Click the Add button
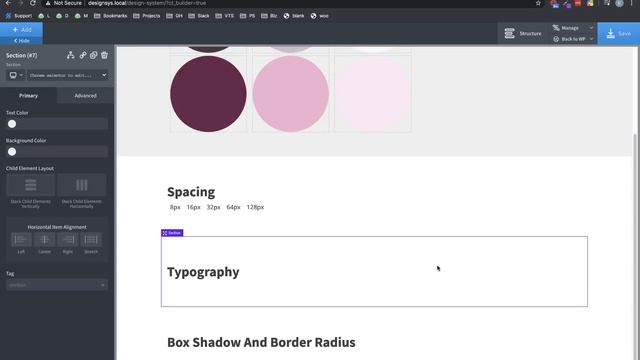The height and width of the screenshot is (360, 640). pos(21,29)
